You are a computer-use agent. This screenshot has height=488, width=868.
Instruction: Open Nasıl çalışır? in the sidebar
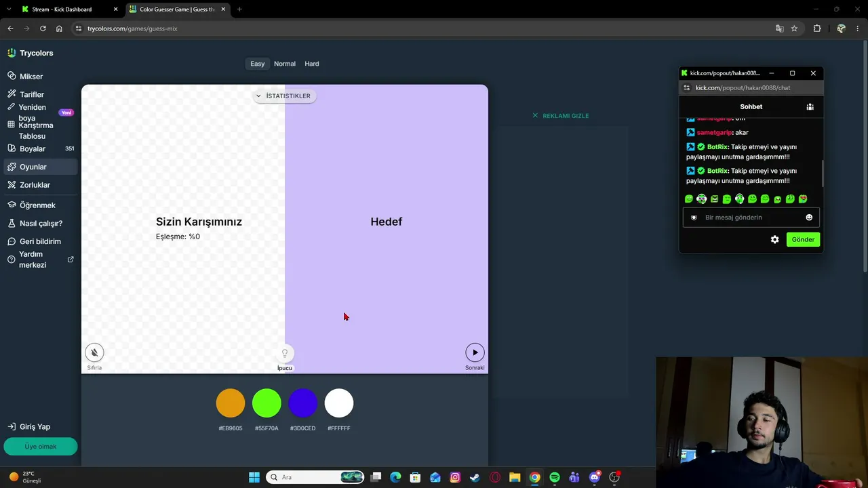[x=40, y=223]
